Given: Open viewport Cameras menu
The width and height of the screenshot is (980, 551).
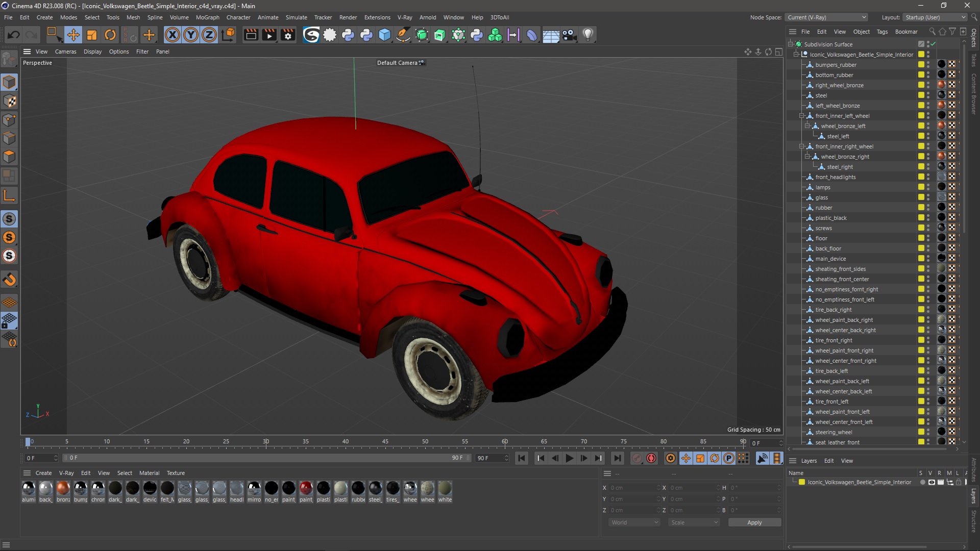Looking at the screenshot, I should pyautogui.click(x=65, y=52).
